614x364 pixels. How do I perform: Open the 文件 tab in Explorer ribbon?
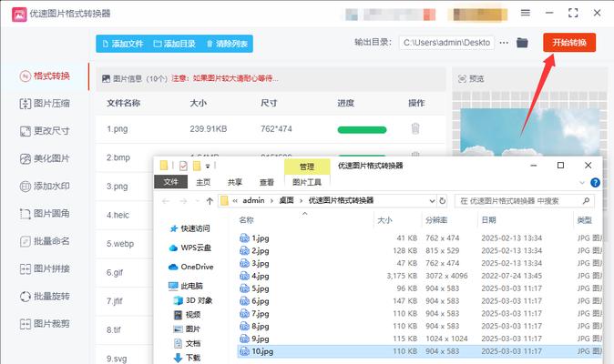coord(170,182)
